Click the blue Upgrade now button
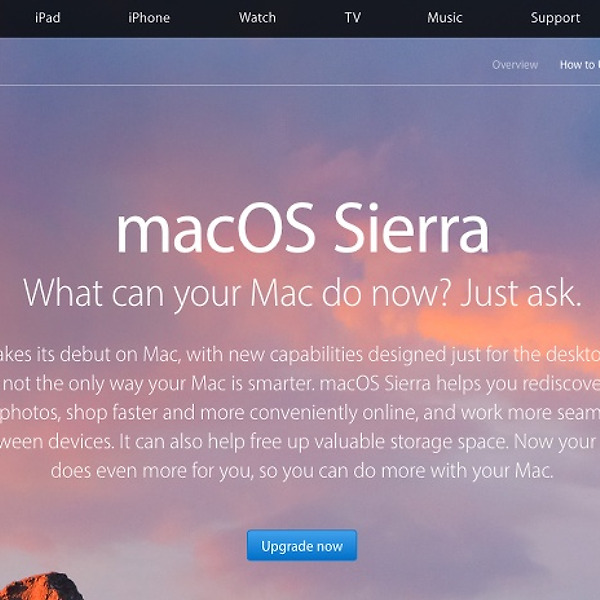The height and width of the screenshot is (600, 600). pyautogui.click(x=302, y=545)
